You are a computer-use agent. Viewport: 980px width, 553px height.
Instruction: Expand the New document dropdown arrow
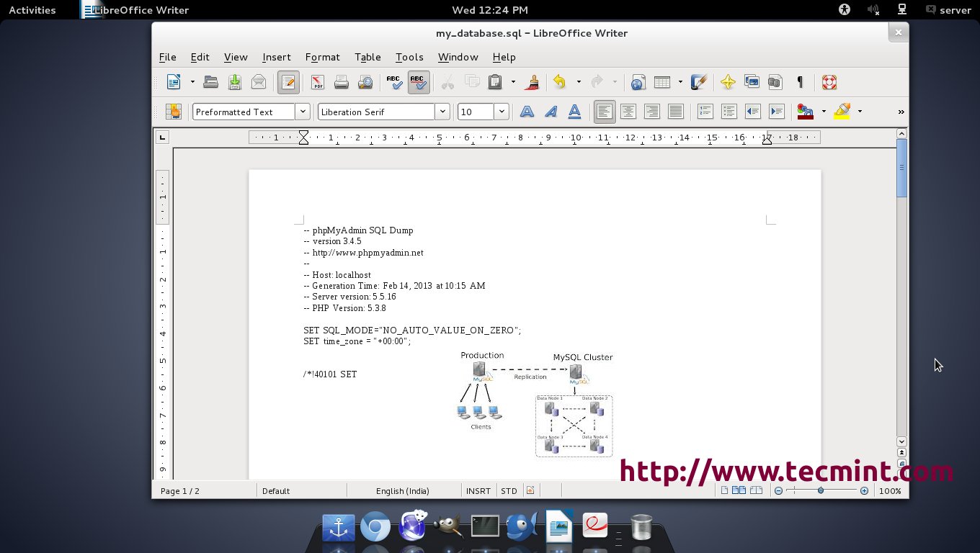(x=192, y=82)
